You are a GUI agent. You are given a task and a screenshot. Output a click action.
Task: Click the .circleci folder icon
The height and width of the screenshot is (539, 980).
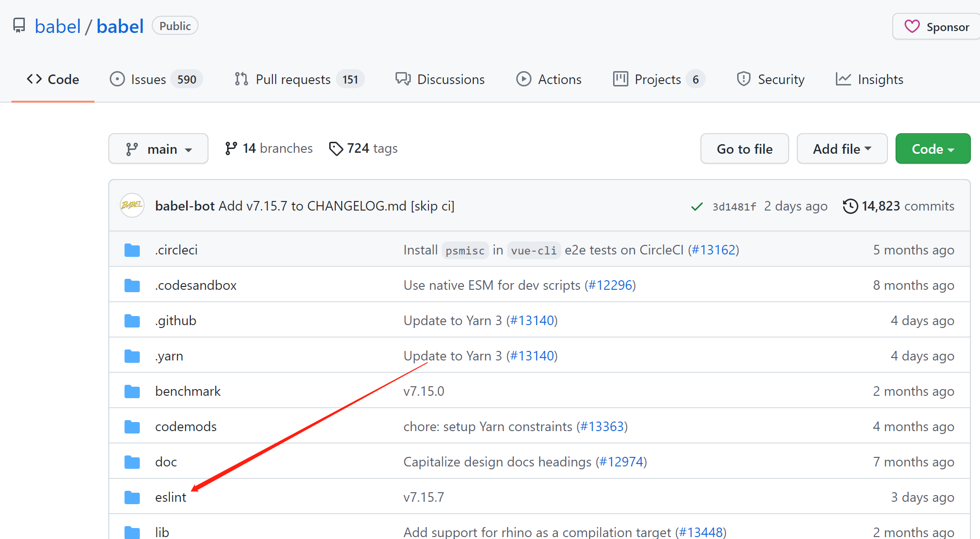click(x=132, y=250)
